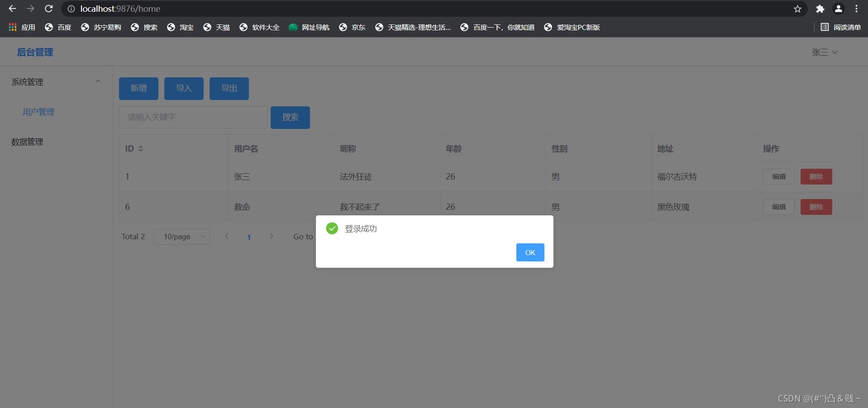Click the 搜索 button beside keyword field
Screen dimensions: 868x408
pos(290,117)
